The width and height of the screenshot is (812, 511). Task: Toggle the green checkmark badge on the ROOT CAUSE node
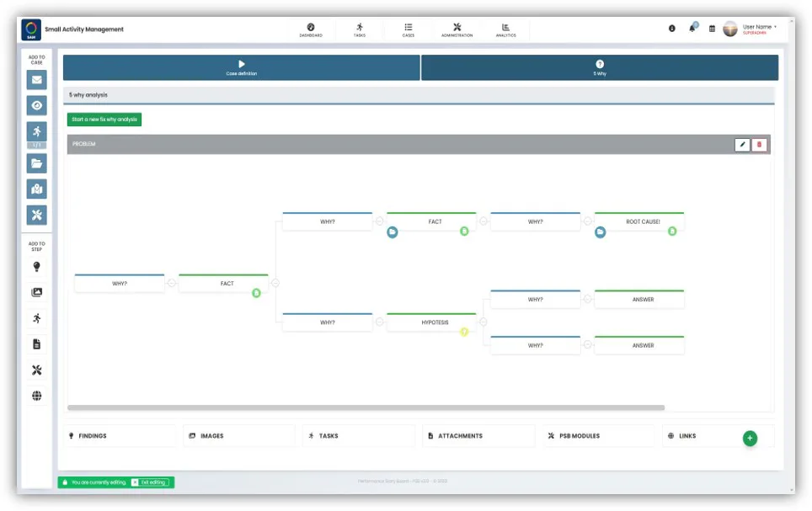[x=672, y=232]
